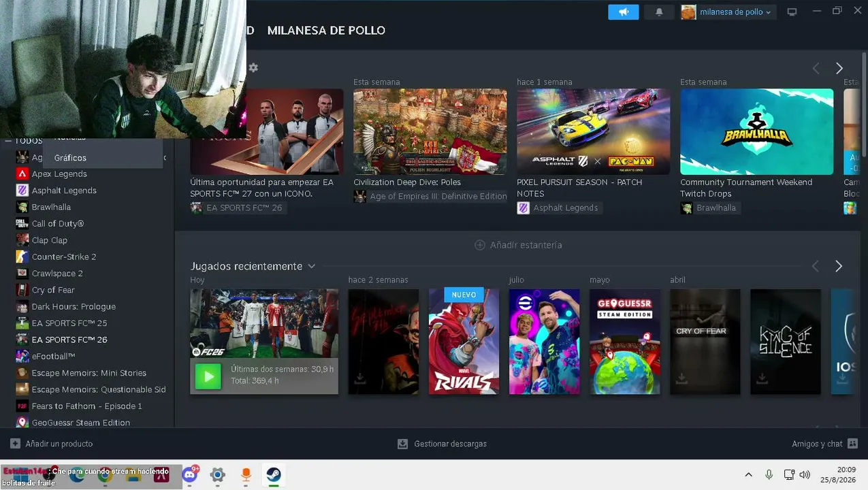Show hidden system tray icons chevron
Image resolution: width=868 pixels, height=490 pixels.
point(749,475)
